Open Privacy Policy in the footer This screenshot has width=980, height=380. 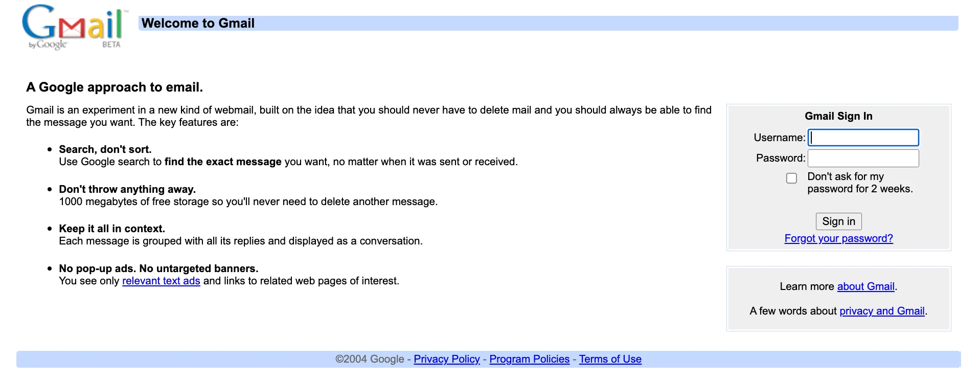click(x=447, y=359)
